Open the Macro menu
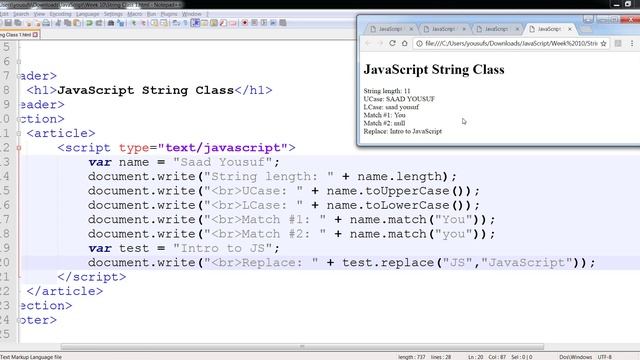Screen dimensions: 640x360 tap(134, 14)
